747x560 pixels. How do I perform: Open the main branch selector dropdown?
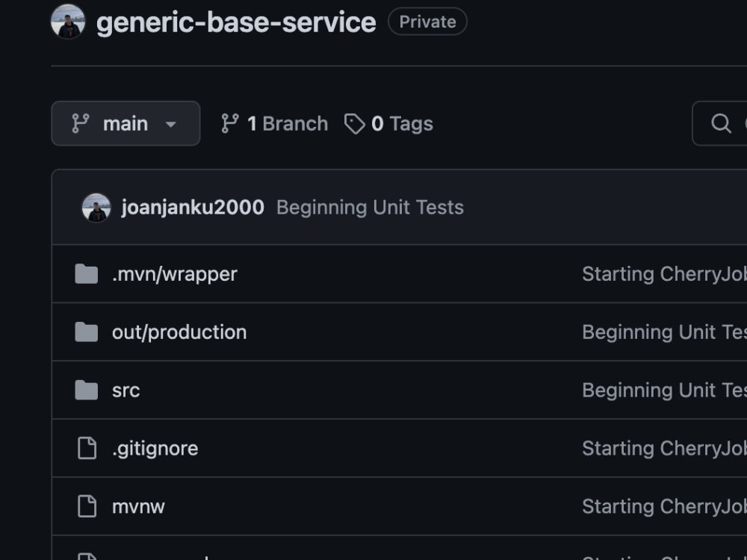click(125, 123)
